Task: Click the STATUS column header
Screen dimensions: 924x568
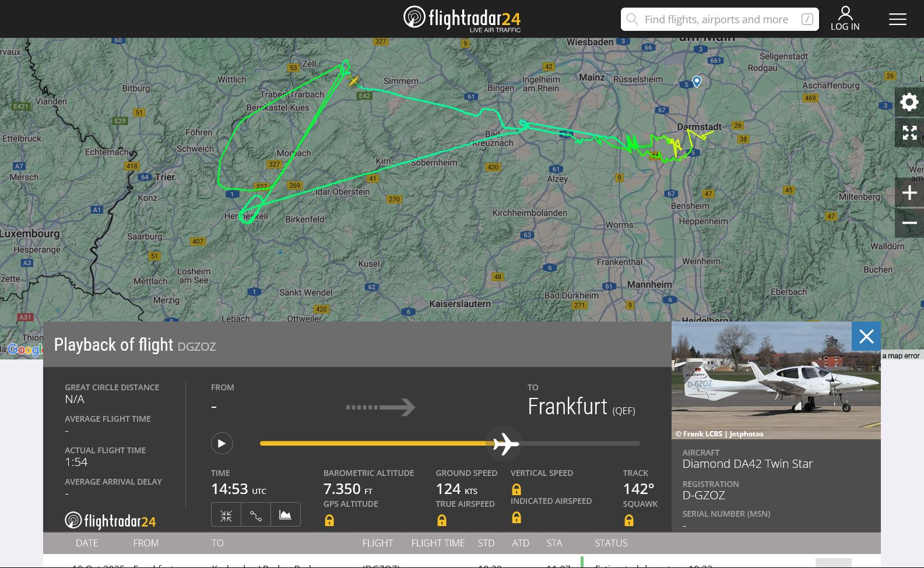Action: pos(611,543)
